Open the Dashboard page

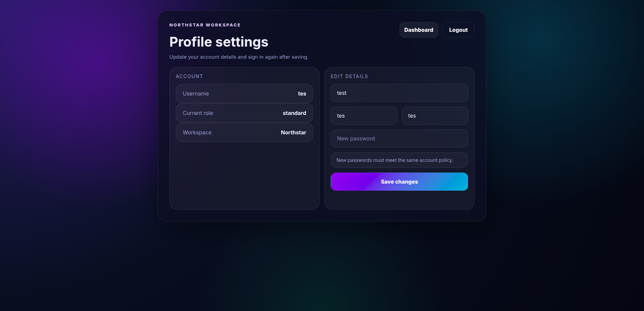click(419, 30)
